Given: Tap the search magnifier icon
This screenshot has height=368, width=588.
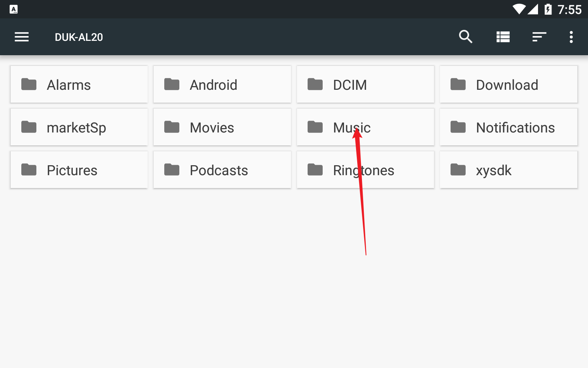Looking at the screenshot, I should point(466,37).
